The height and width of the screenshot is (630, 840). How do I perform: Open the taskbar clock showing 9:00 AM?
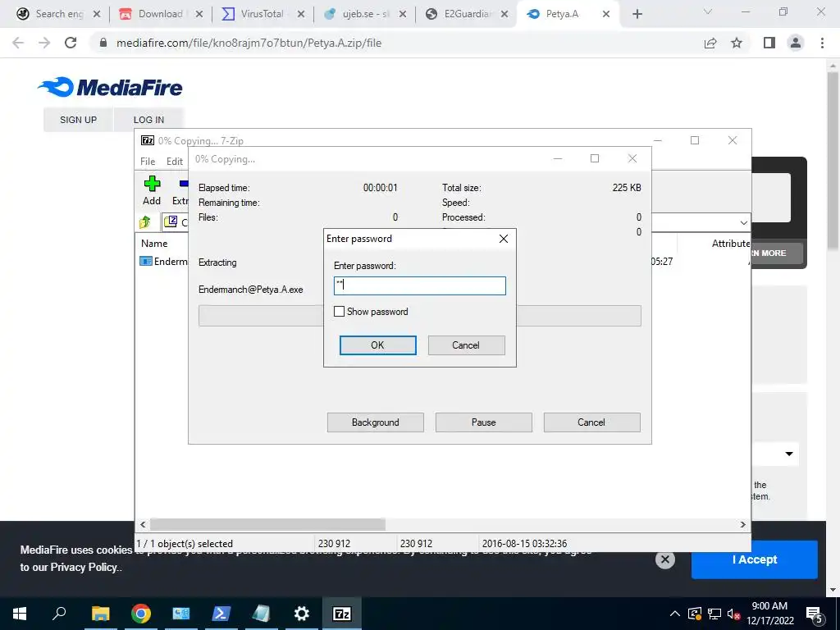click(769, 614)
